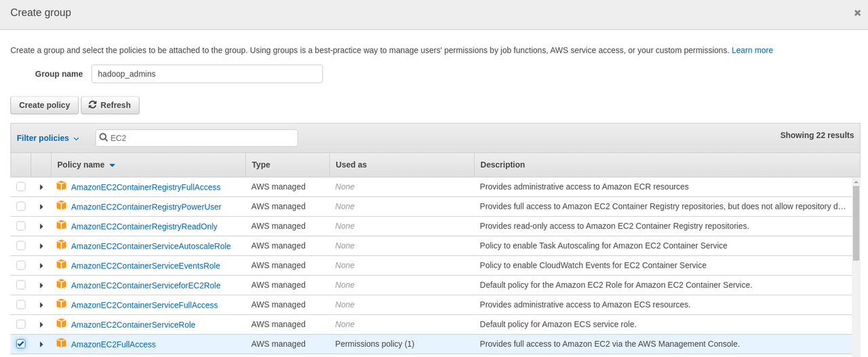868x357 pixels.
Task: Click the Policy name sort arrow
Action: (x=112, y=165)
